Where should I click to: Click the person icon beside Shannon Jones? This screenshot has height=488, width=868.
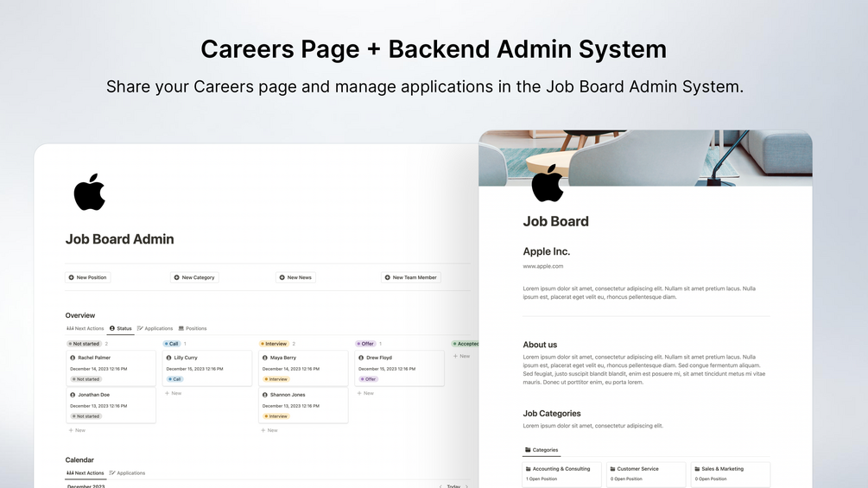coord(264,395)
